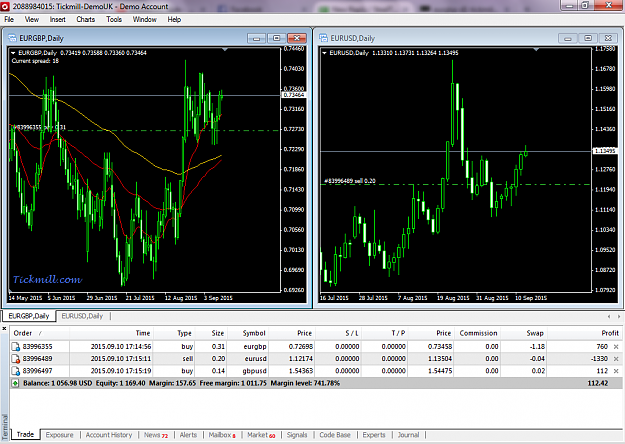Switch to the Market tab
625x444 pixels.
[261, 435]
